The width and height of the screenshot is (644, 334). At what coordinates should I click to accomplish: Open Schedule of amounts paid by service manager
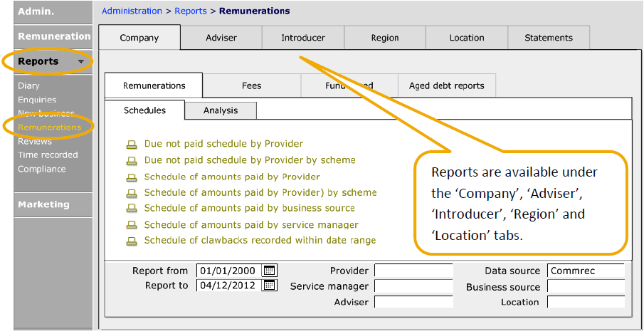point(251,225)
